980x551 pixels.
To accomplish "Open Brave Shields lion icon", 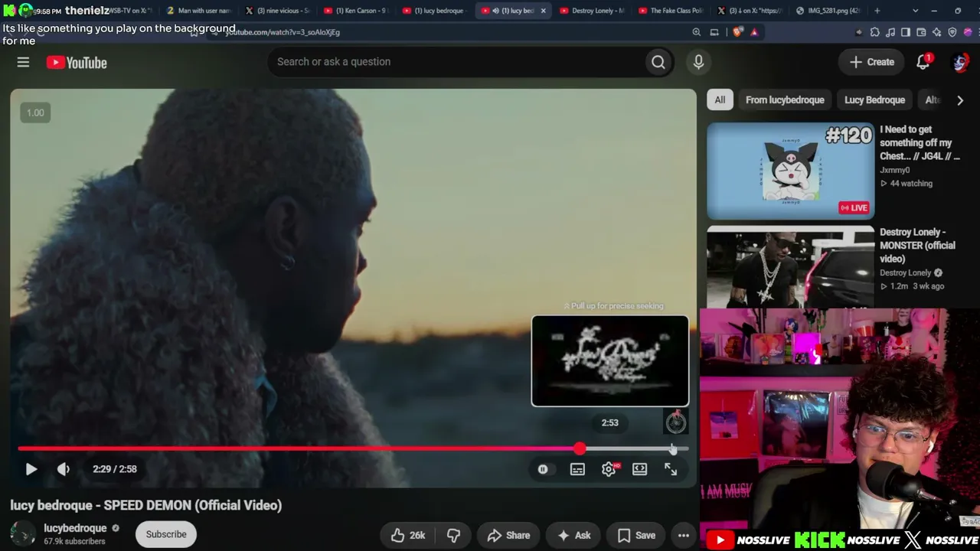I will coord(737,32).
